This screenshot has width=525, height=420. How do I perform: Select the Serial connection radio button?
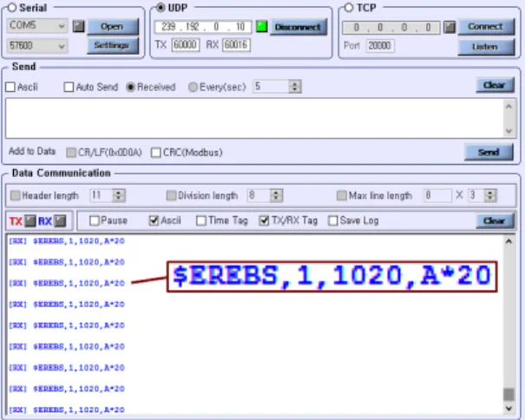click(12, 8)
